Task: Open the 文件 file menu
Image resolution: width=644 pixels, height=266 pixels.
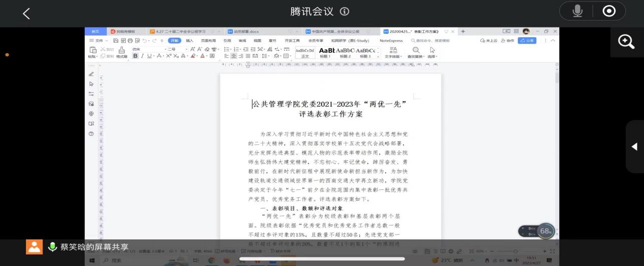Action: point(99,41)
